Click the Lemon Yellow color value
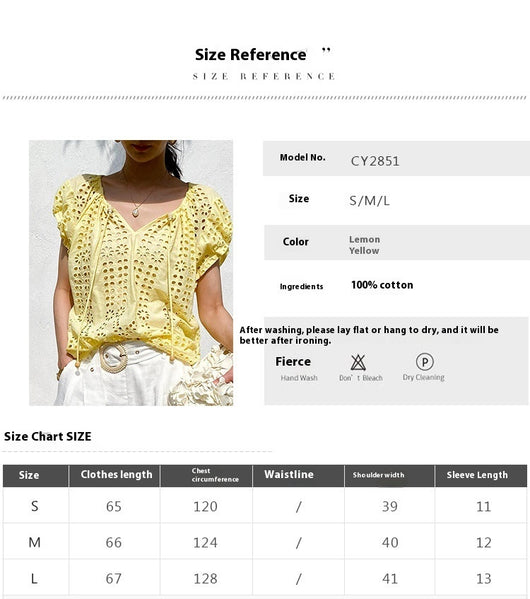Viewport: 530px width, 599px height. (364, 245)
